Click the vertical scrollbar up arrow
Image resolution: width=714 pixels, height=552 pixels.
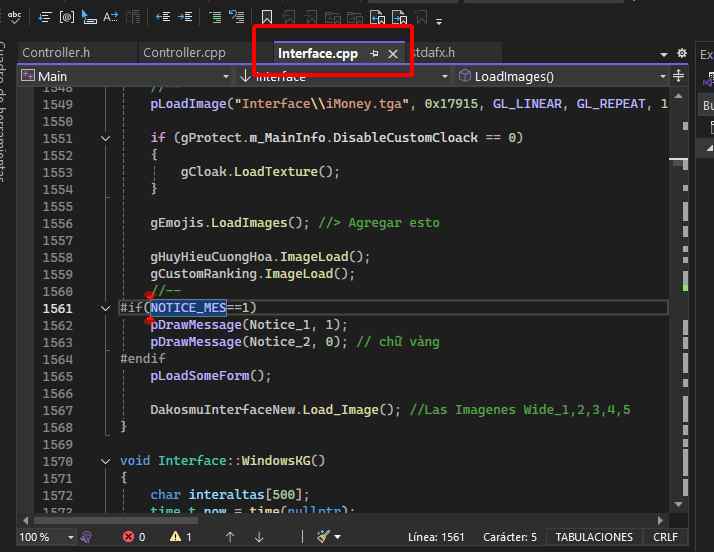click(x=678, y=96)
